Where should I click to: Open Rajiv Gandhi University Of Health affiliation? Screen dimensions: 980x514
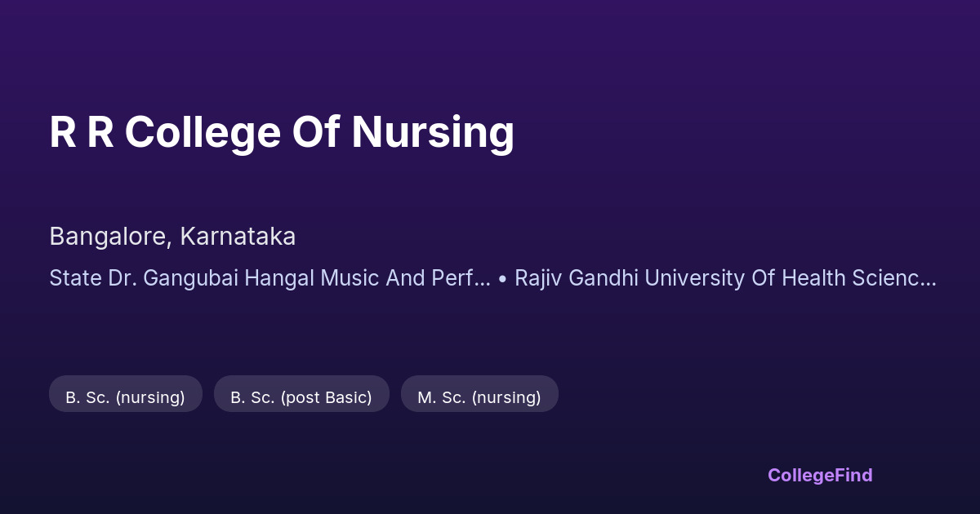pyautogui.click(x=724, y=278)
